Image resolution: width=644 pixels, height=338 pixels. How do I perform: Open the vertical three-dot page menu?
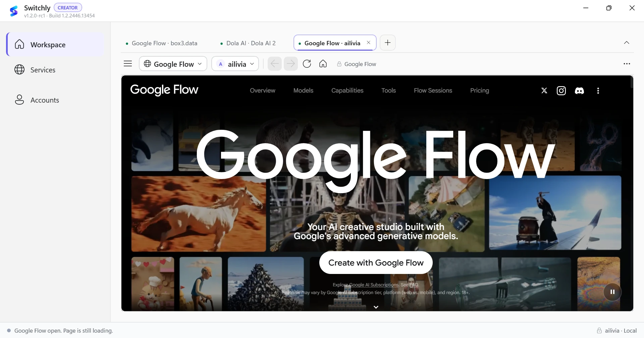click(598, 91)
